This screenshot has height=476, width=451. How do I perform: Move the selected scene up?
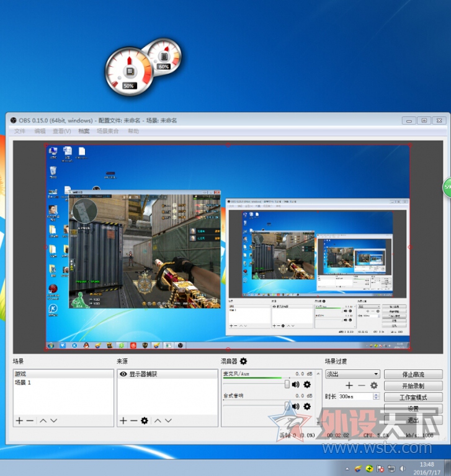point(43,420)
